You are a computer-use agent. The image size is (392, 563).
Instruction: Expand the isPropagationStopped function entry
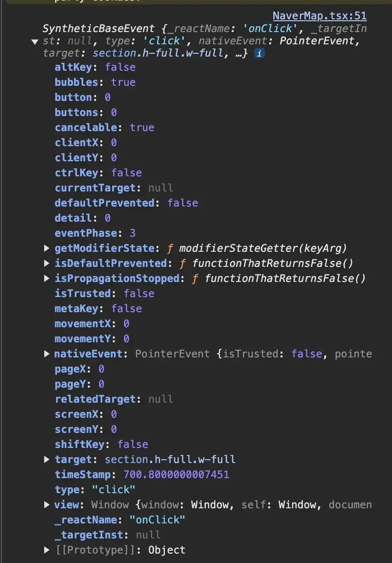tap(47, 278)
